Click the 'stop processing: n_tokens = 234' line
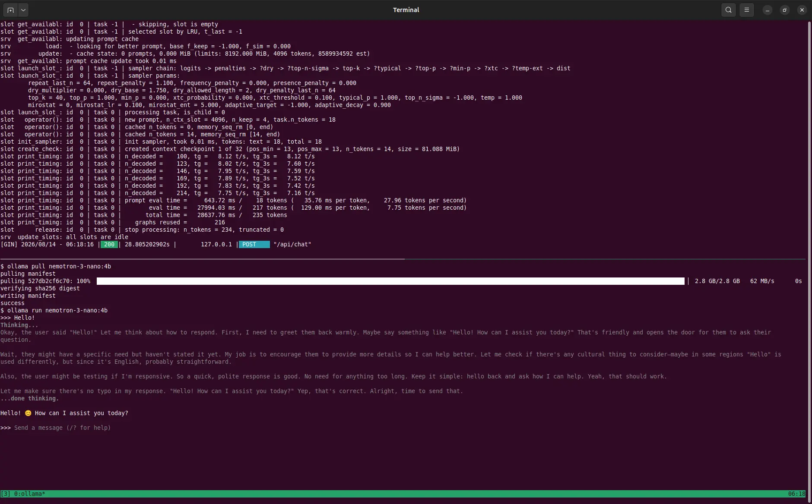 (142, 230)
